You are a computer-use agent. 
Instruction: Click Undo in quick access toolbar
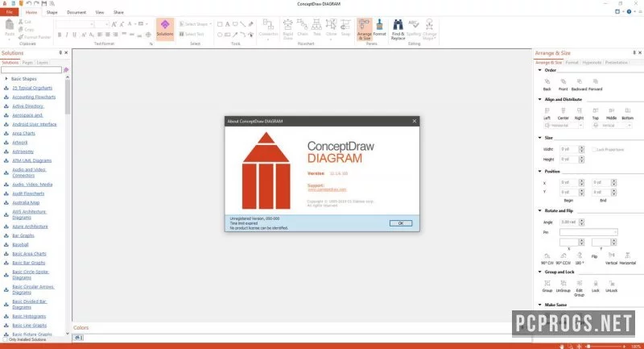click(29, 3)
